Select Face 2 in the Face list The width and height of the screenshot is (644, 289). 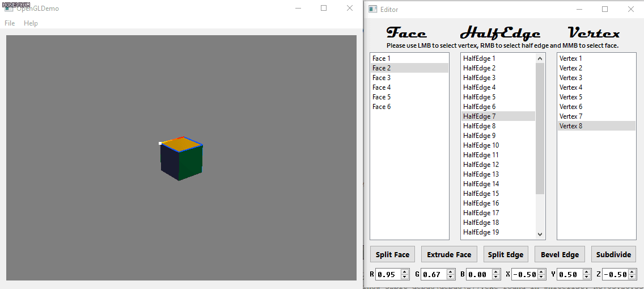click(x=409, y=68)
